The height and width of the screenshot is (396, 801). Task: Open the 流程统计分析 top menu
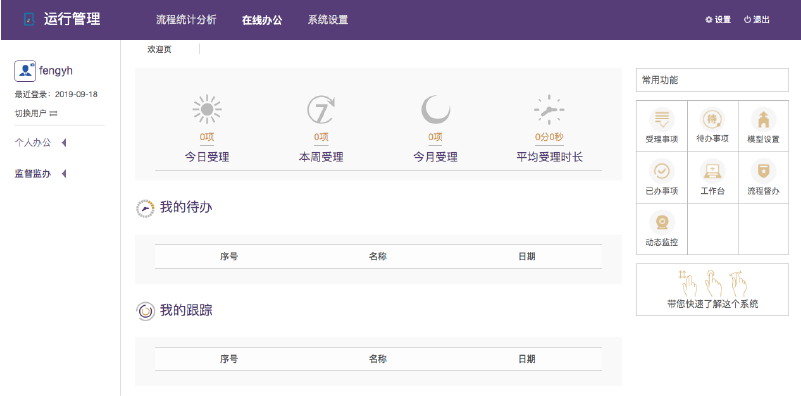point(186,20)
